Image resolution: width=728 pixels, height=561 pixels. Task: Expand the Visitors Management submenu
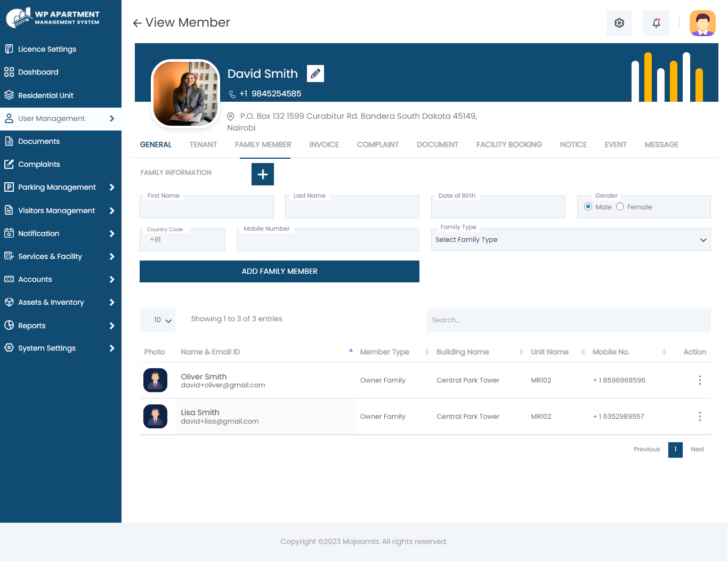click(112, 210)
